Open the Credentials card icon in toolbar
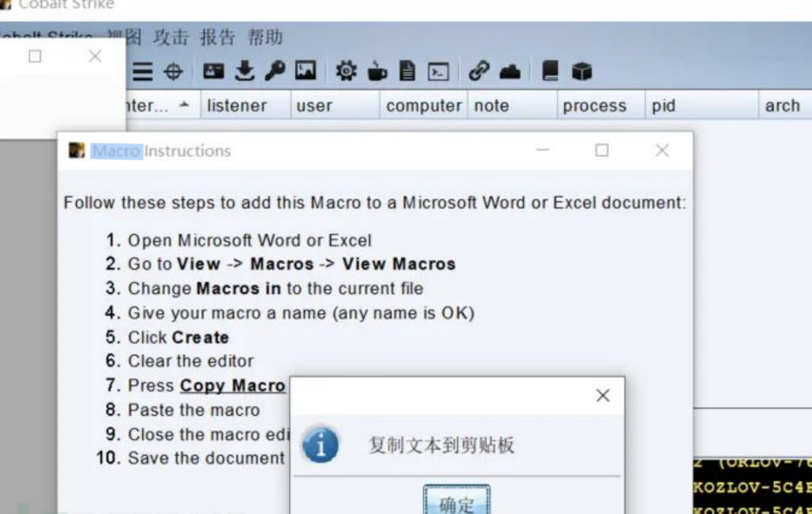Screen dimensions: 812x514 213,71
